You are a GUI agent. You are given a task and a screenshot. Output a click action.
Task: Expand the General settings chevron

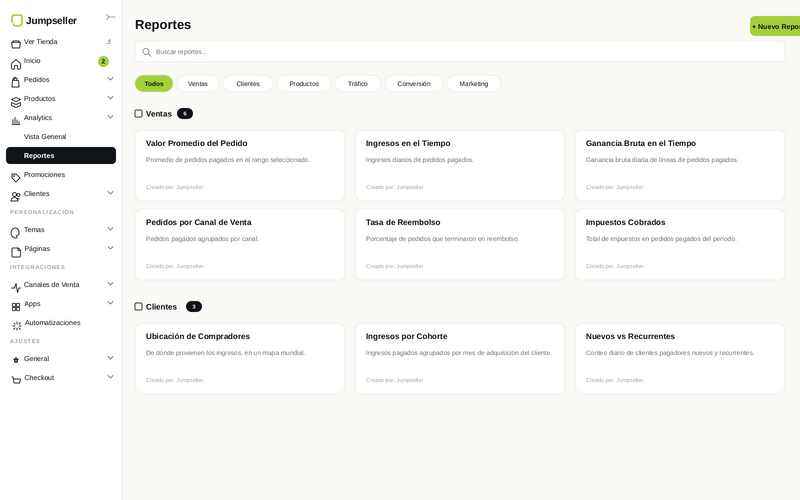110,358
